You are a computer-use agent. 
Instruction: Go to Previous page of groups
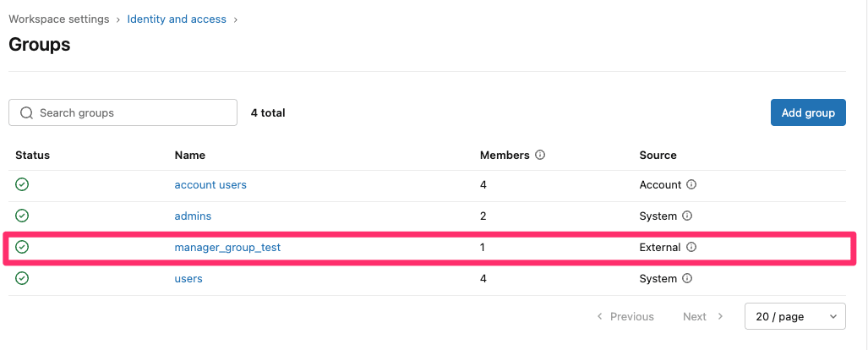coord(625,317)
